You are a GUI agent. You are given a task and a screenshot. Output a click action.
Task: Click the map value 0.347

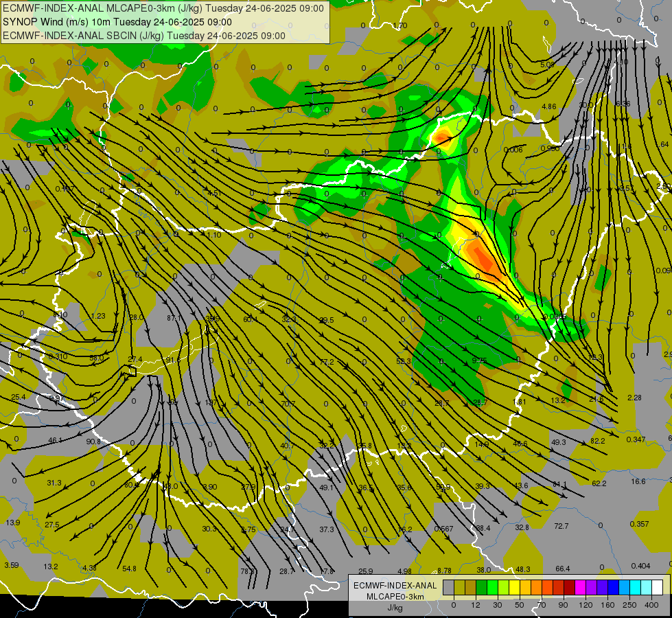[636, 439]
